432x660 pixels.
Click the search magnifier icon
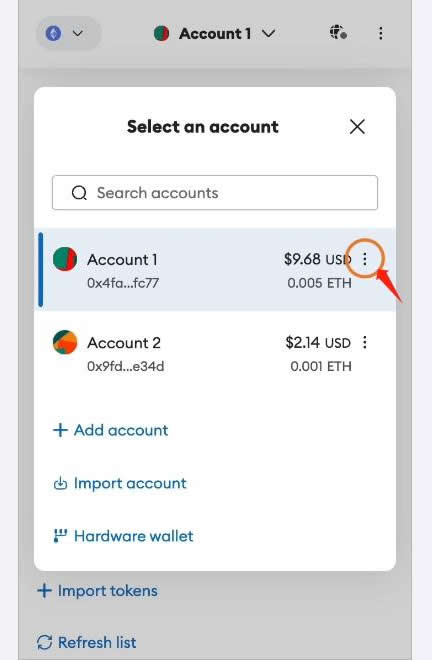click(x=79, y=193)
